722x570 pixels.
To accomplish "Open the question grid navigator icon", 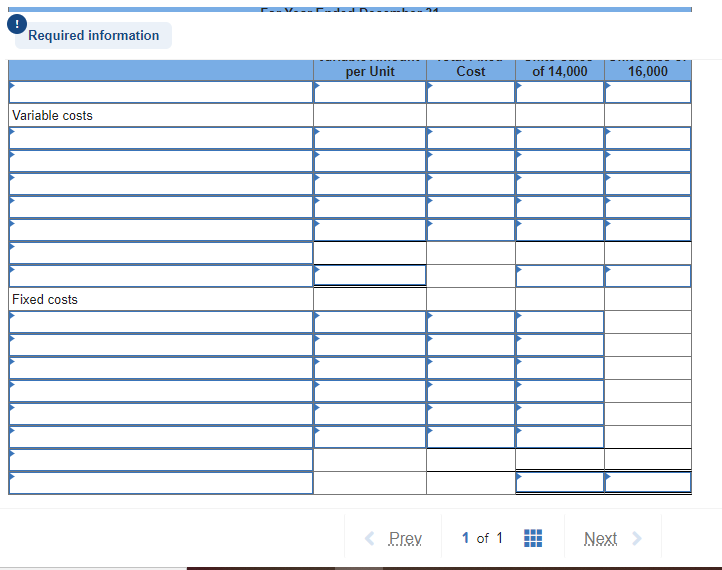I will (533, 538).
